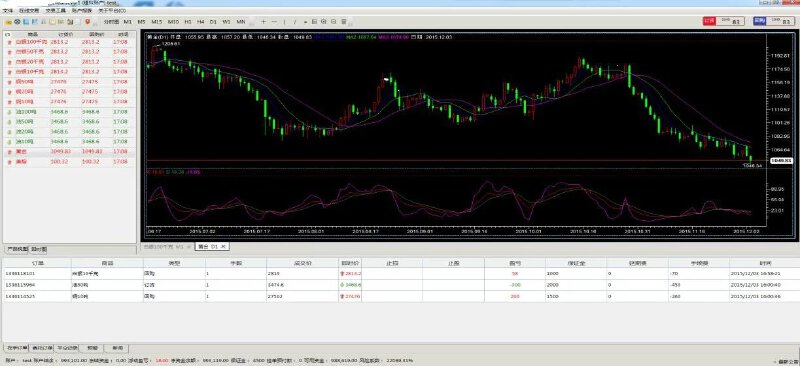
Task: Switch to the M1 chart tab
Action: (168, 247)
